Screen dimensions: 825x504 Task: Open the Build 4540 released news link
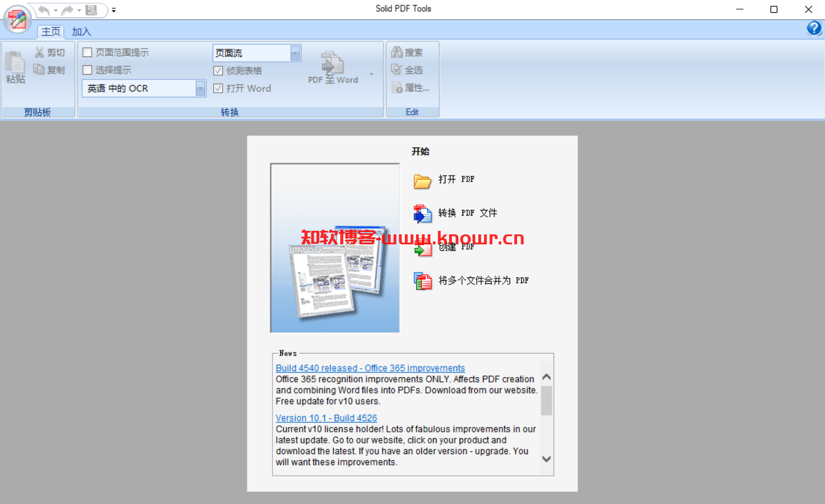coord(370,368)
